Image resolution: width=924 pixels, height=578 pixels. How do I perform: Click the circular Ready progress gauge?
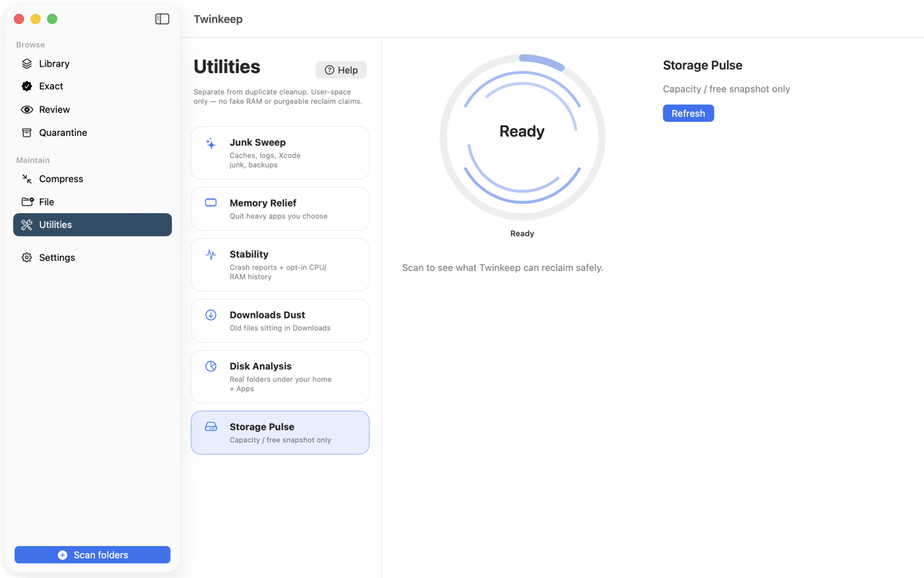522,137
